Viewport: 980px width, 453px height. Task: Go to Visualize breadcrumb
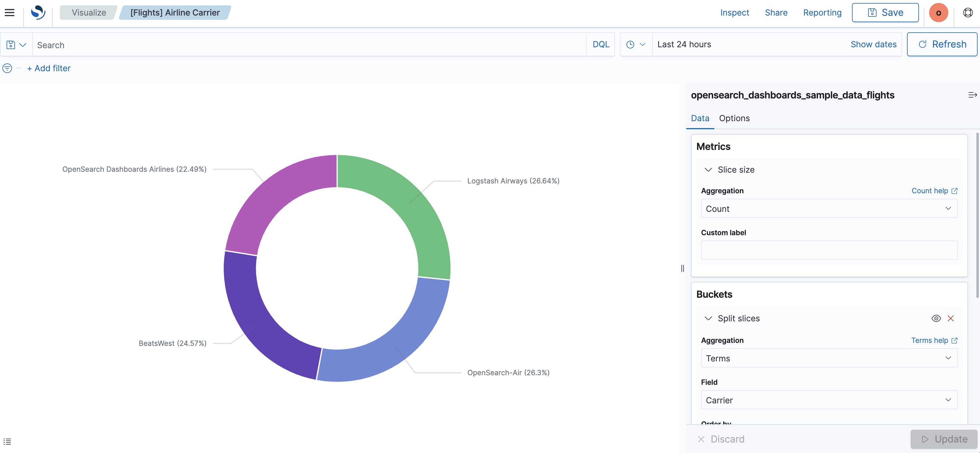pos(89,13)
